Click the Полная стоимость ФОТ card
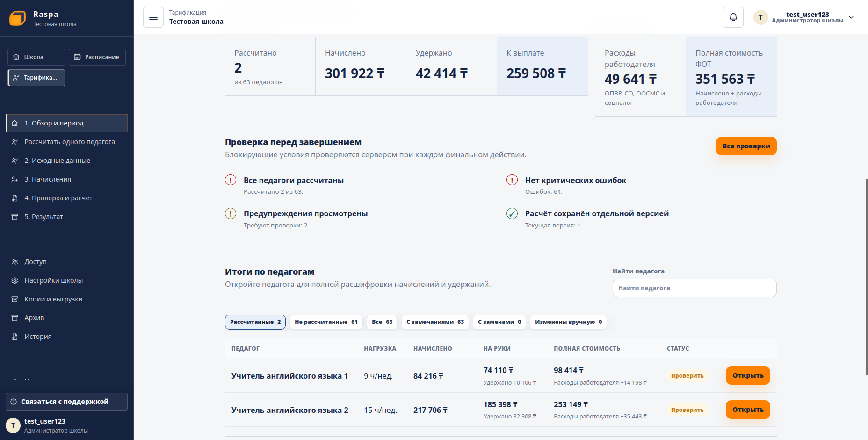 coord(731,77)
